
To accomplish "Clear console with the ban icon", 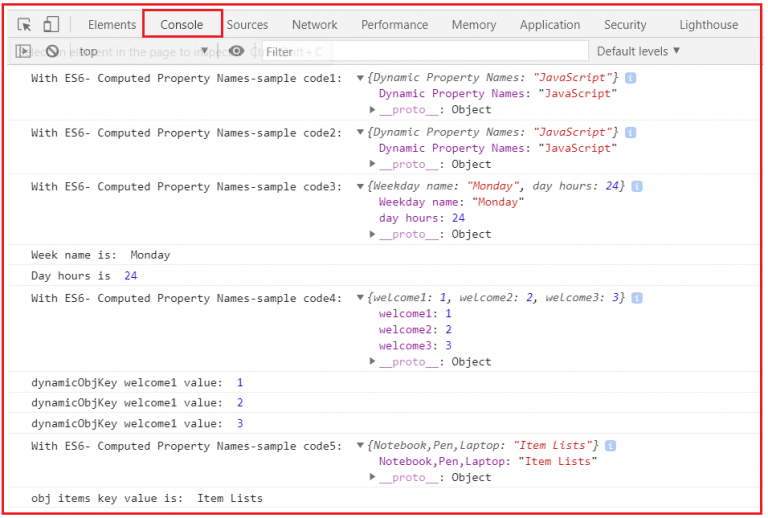I will pyautogui.click(x=52, y=51).
